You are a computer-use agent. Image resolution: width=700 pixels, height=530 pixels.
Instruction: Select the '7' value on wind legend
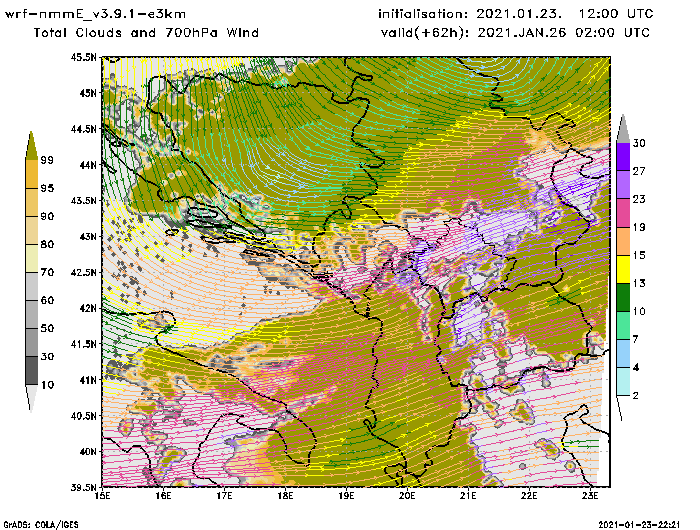pyautogui.click(x=635, y=339)
